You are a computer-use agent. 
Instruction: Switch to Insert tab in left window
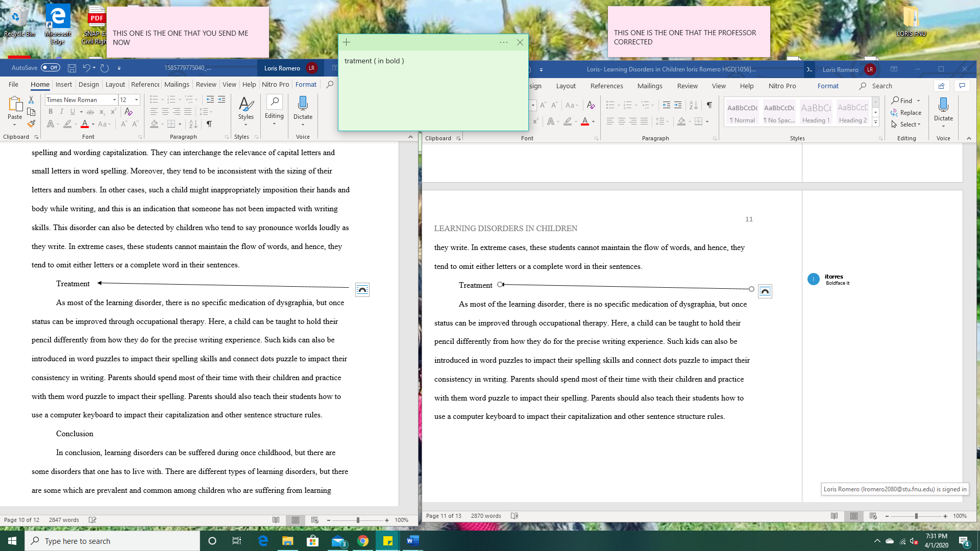coord(64,85)
